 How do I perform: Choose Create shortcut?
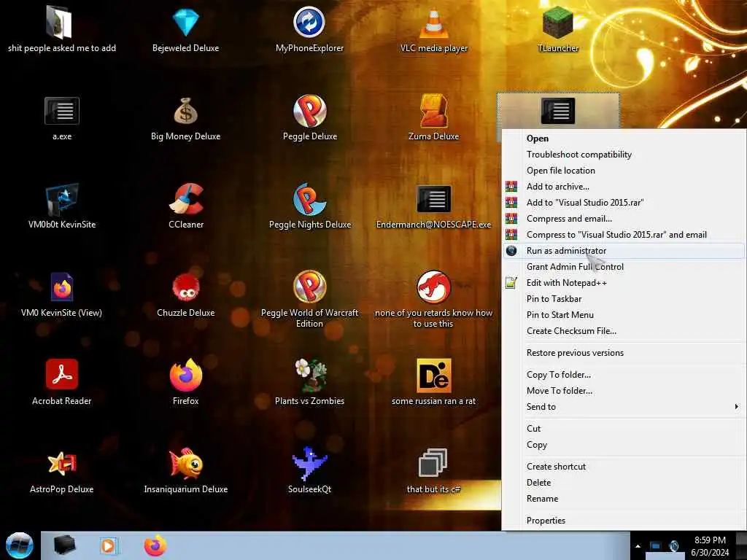coord(624,467)
